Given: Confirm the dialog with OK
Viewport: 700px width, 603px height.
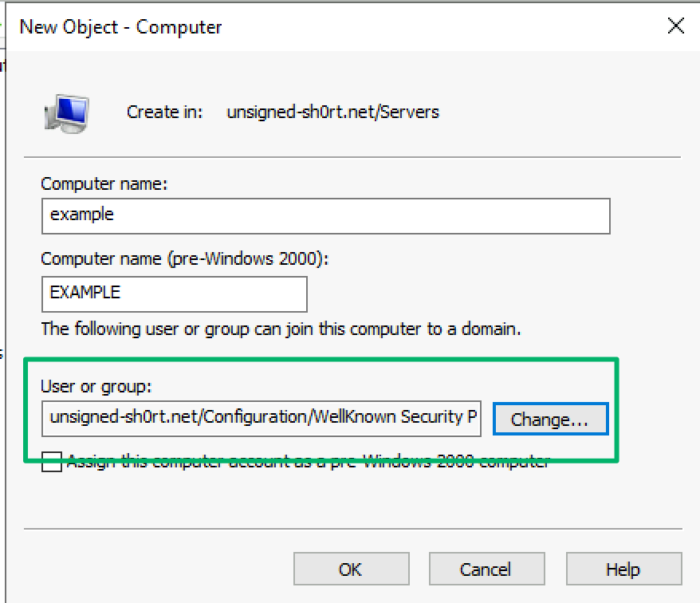Looking at the screenshot, I should 350,569.
